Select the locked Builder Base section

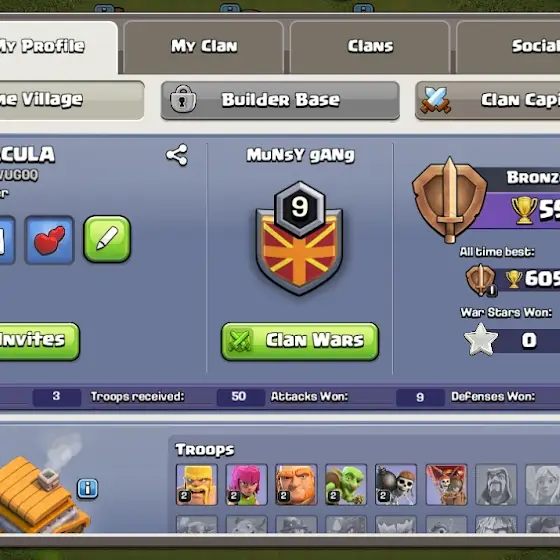tap(280, 100)
